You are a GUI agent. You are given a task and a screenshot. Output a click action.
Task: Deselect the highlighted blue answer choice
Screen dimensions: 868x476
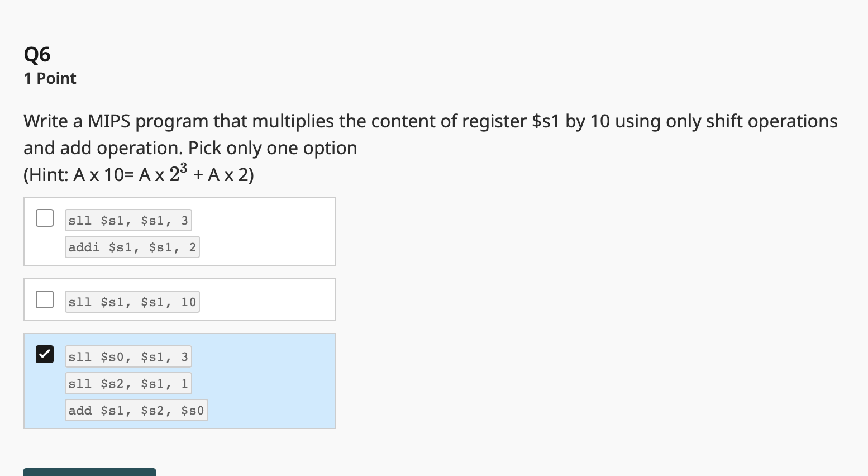(44, 354)
